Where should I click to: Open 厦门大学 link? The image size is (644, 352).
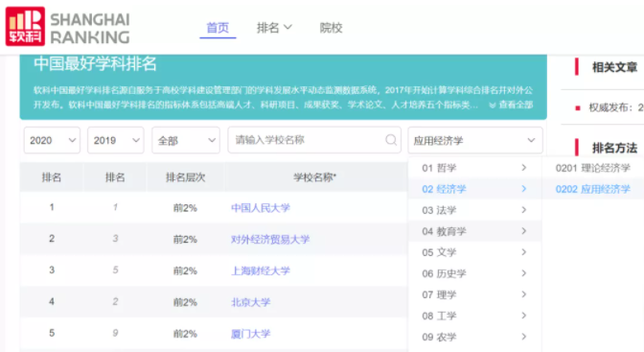pos(250,334)
